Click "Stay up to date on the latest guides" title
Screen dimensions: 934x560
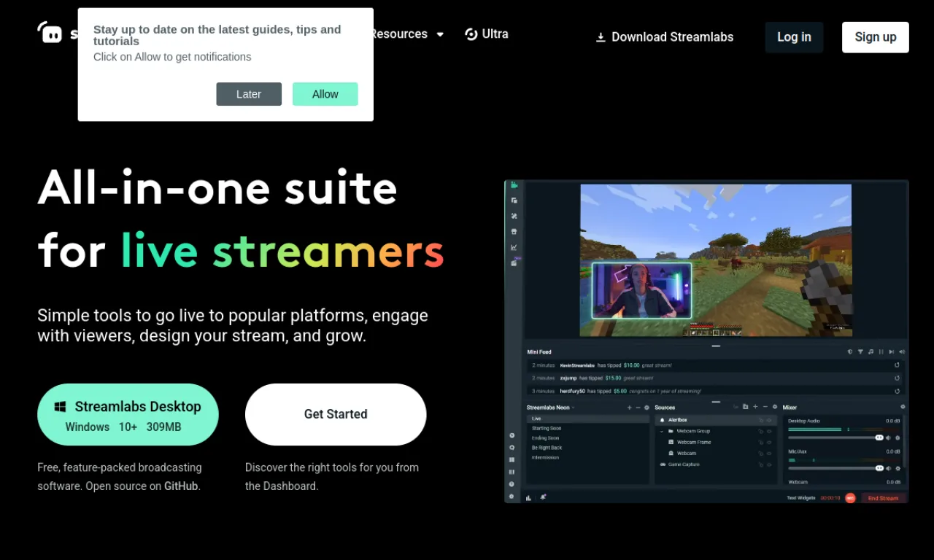point(217,35)
